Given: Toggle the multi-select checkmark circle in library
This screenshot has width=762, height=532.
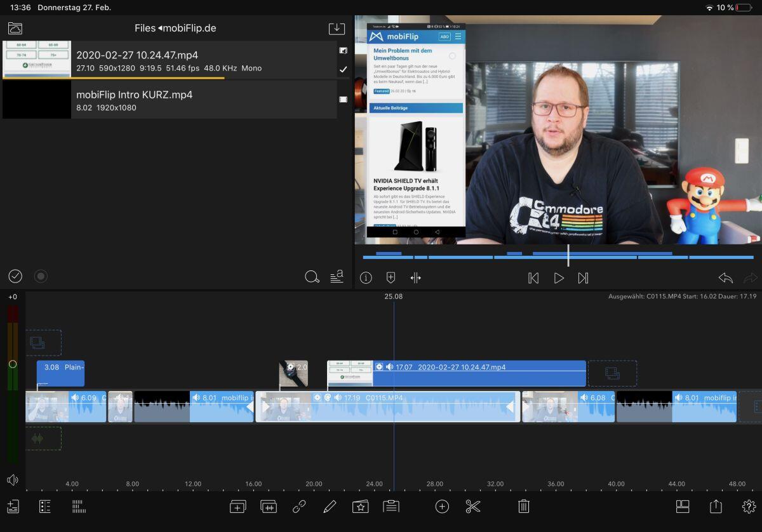Looking at the screenshot, I should 15,276.
